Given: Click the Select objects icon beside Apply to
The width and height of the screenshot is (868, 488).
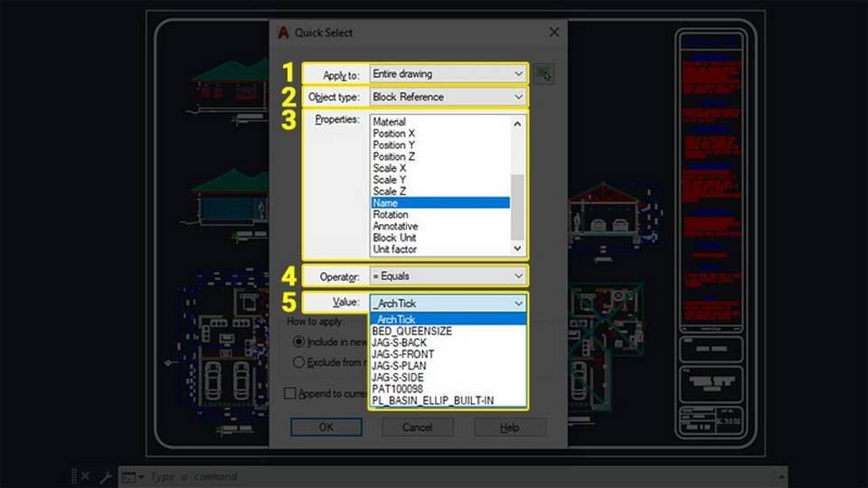Looking at the screenshot, I should coord(544,73).
